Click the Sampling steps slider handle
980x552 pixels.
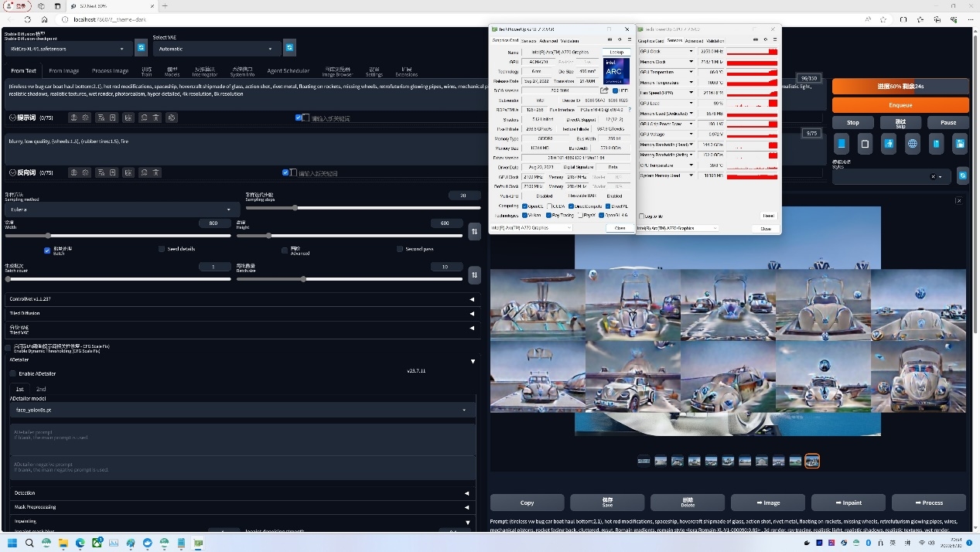tap(295, 208)
